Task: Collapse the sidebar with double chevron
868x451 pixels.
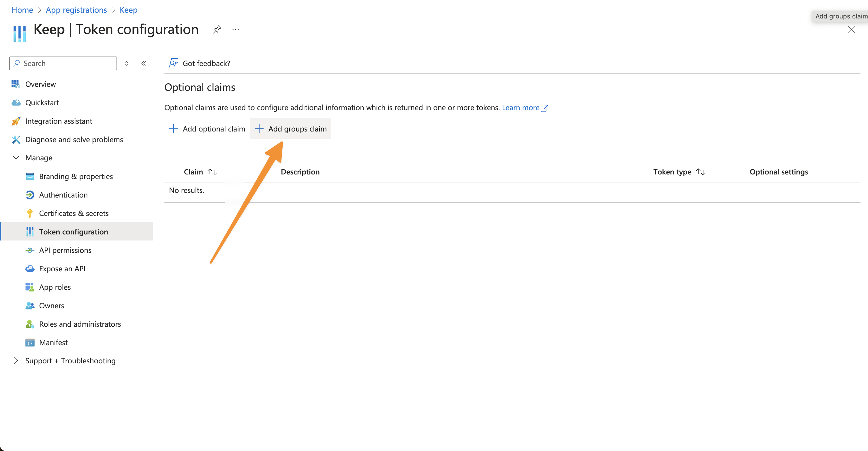Action: (x=144, y=63)
